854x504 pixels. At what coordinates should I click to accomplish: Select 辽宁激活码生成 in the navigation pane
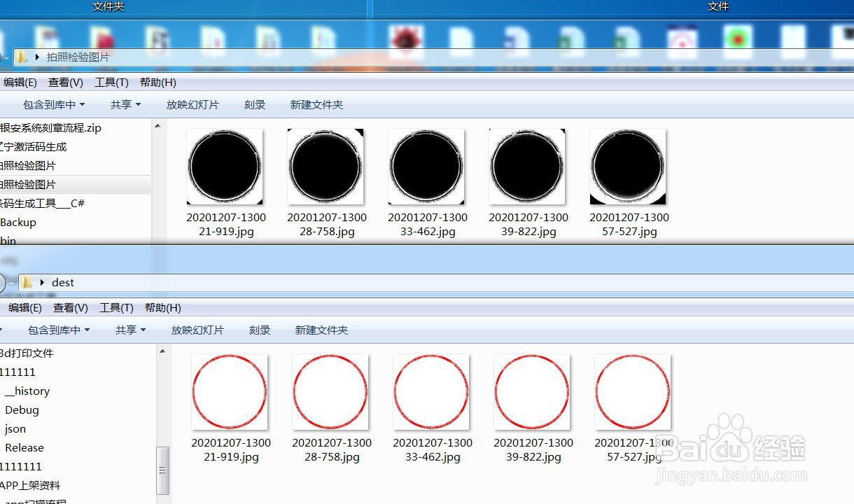click(x=34, y=147)
